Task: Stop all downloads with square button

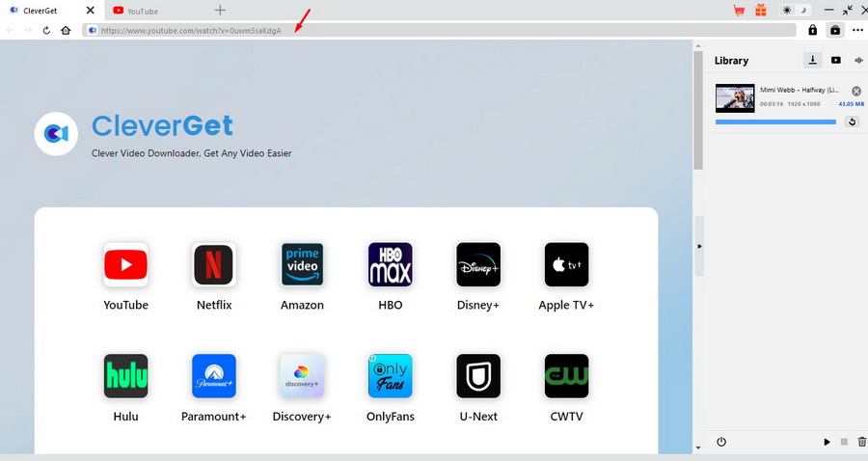Action: 844,442
